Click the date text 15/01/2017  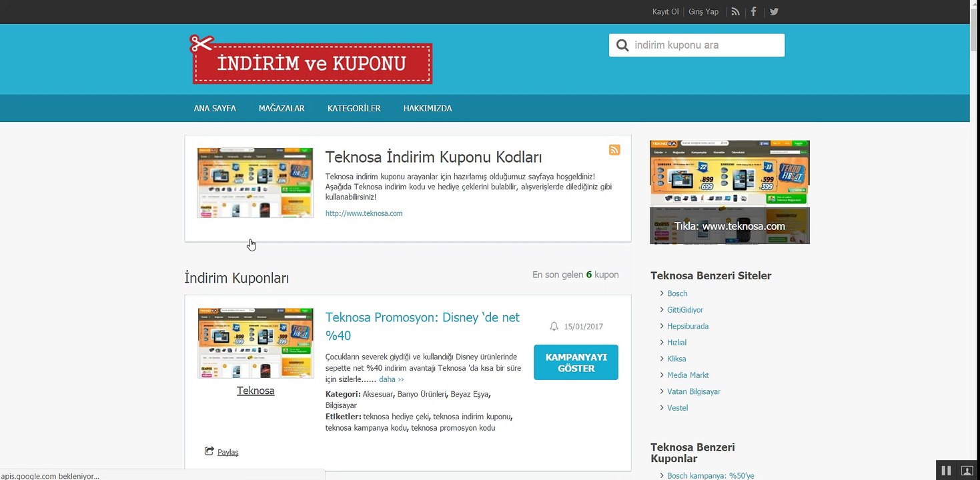(x=583, y=327)
